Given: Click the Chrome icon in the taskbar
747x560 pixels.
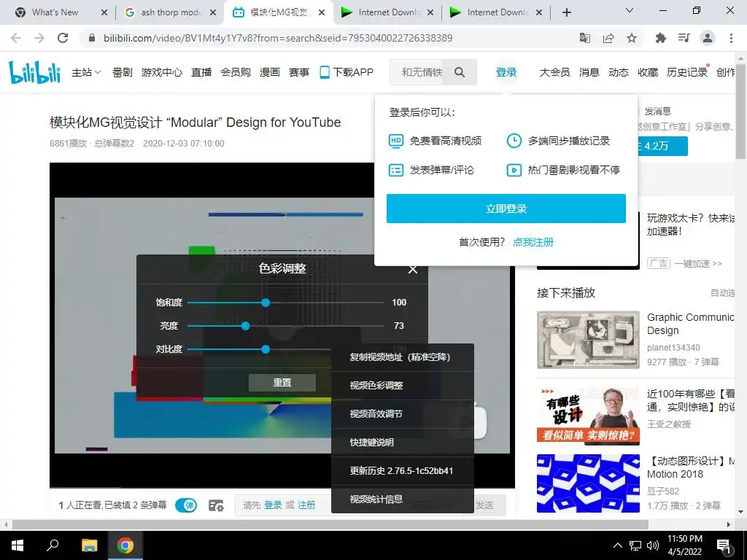Looking at the screenshot, I should [x=125, y=545].
